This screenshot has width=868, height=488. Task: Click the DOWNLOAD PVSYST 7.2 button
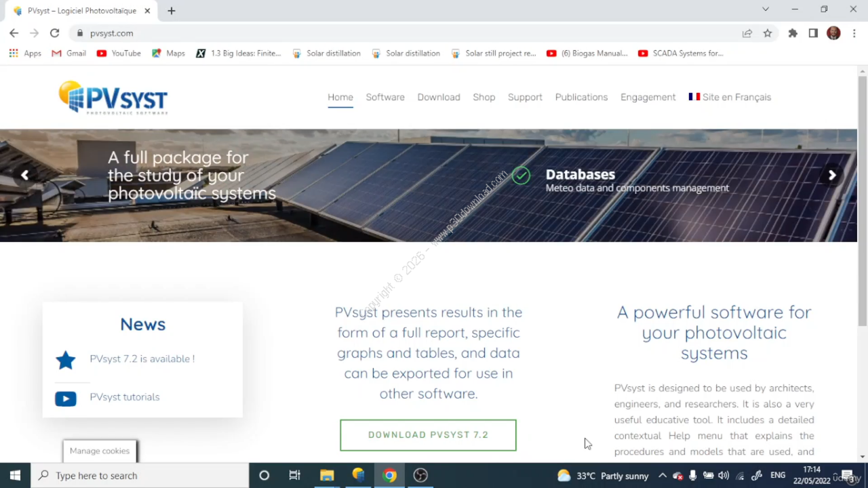428,435
